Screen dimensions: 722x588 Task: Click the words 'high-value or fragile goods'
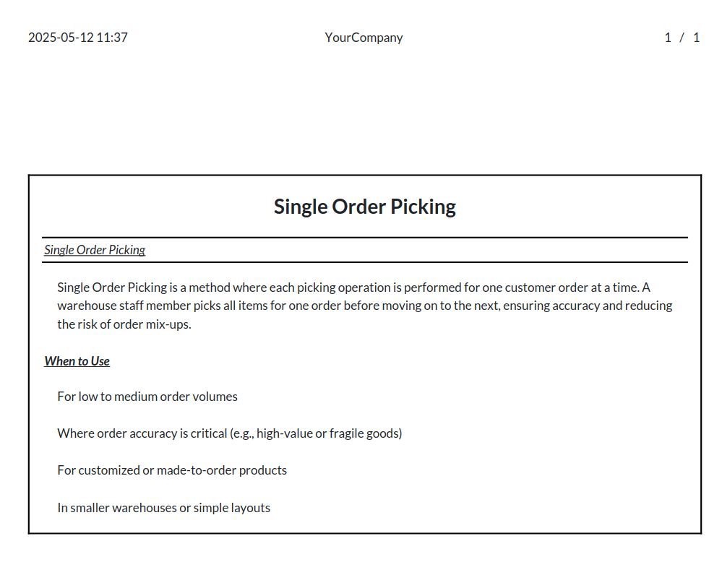coord(327,433)
